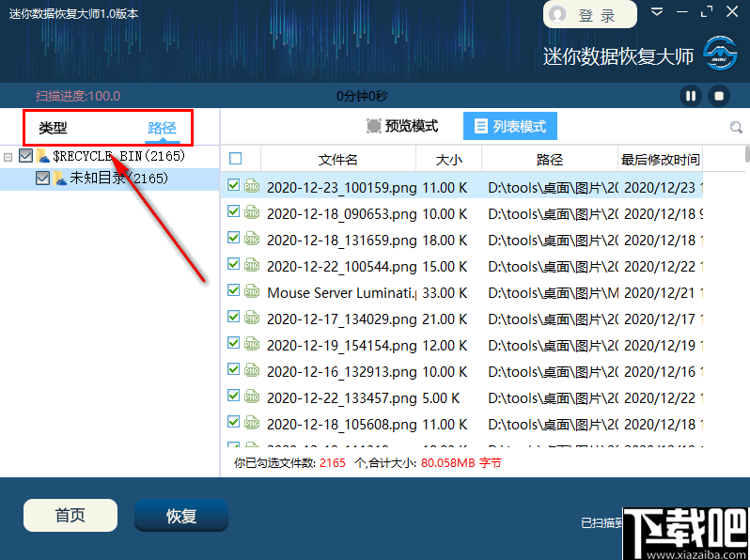Click the 0分钟0秒 elapsed time text

pyautogui.click(x=362, y=96)
